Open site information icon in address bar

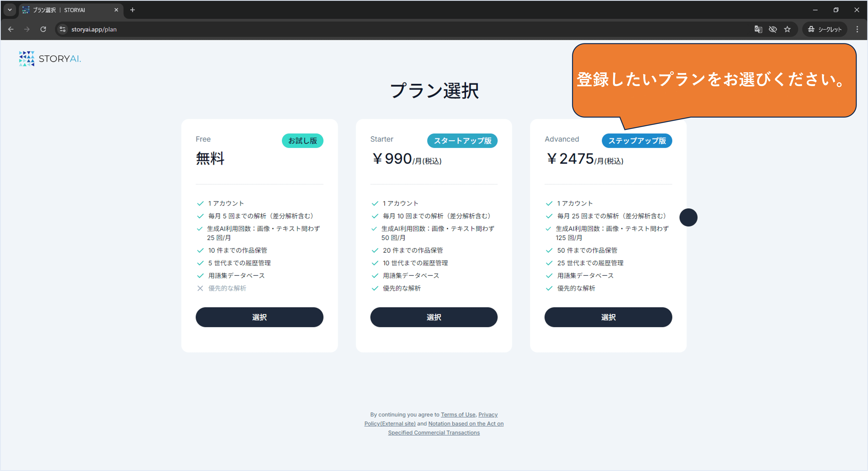click(63, 29)
